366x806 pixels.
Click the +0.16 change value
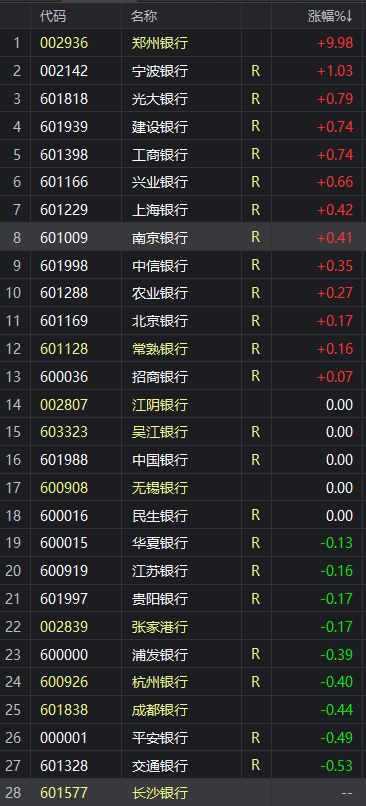(x=335, y=349)
